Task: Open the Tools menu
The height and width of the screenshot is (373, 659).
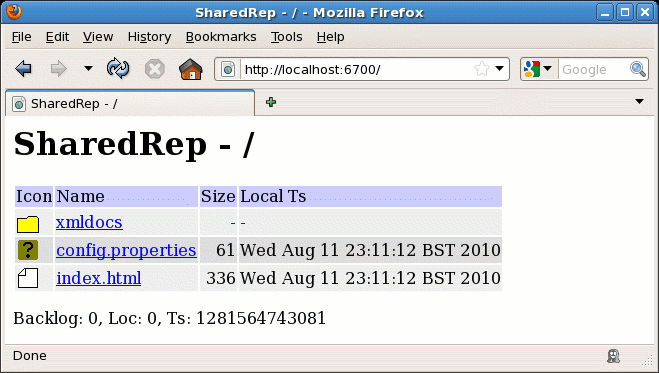Action: click(286, 37)
